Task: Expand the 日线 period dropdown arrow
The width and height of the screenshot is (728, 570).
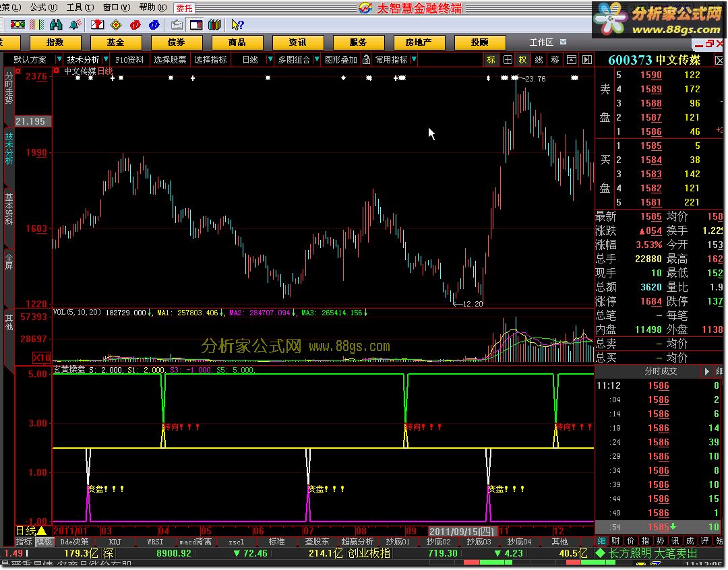Action: point(270,59)
